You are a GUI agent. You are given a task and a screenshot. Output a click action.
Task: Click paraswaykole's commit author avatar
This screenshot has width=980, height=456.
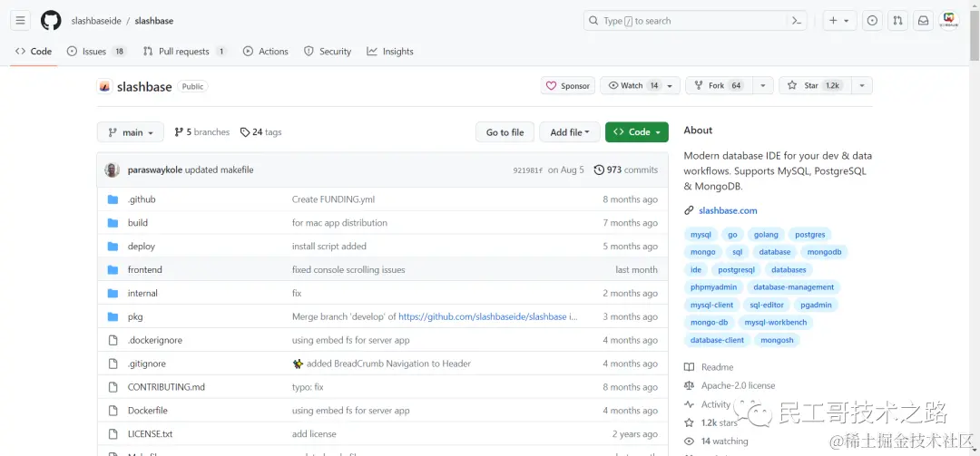coord(112,170)
